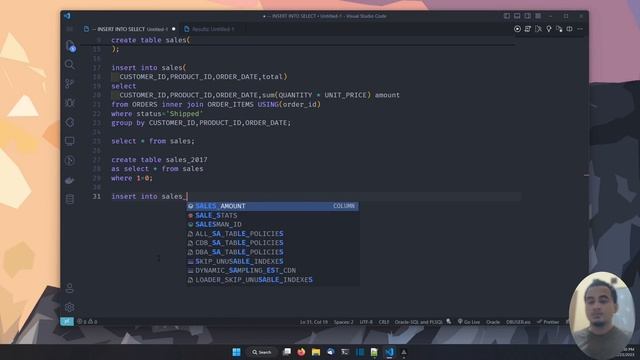Click Ln 31, Col 19 cursor position
640x360 pixels.
point(313,322)
